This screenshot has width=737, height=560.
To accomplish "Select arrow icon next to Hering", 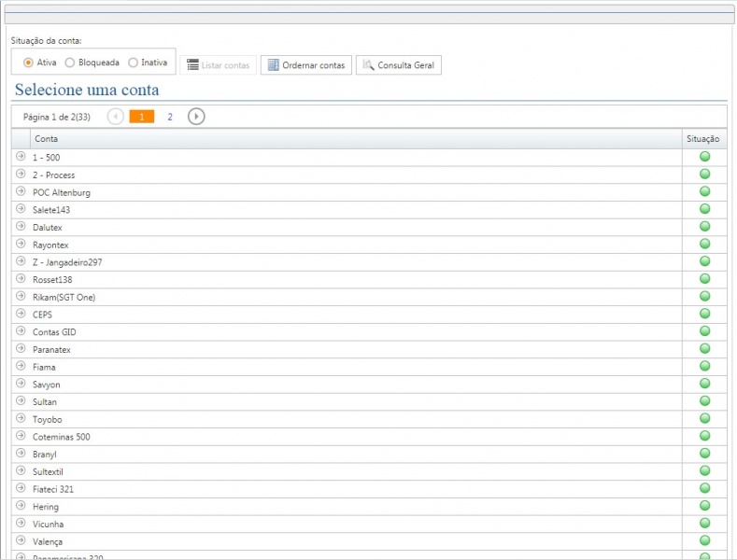I will 21,506.
